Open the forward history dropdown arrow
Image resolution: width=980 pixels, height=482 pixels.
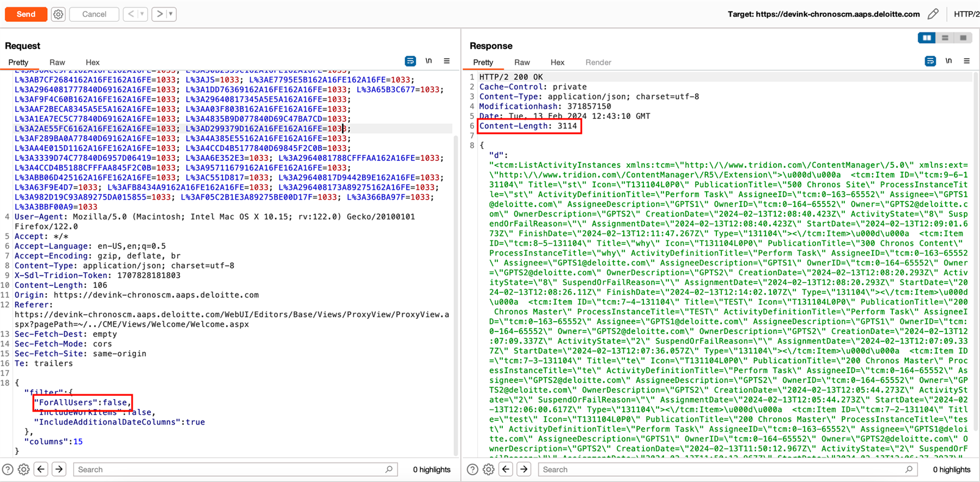click(171, 14)
